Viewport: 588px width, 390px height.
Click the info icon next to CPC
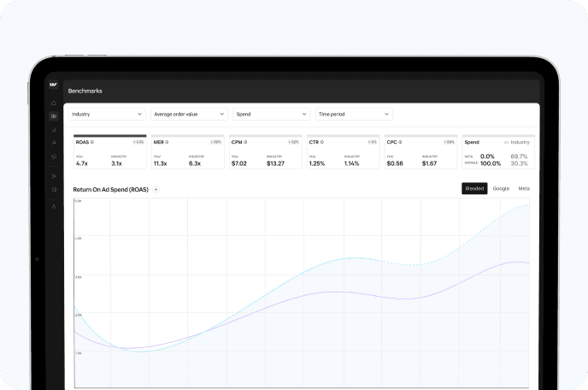(x=400, y=142)
